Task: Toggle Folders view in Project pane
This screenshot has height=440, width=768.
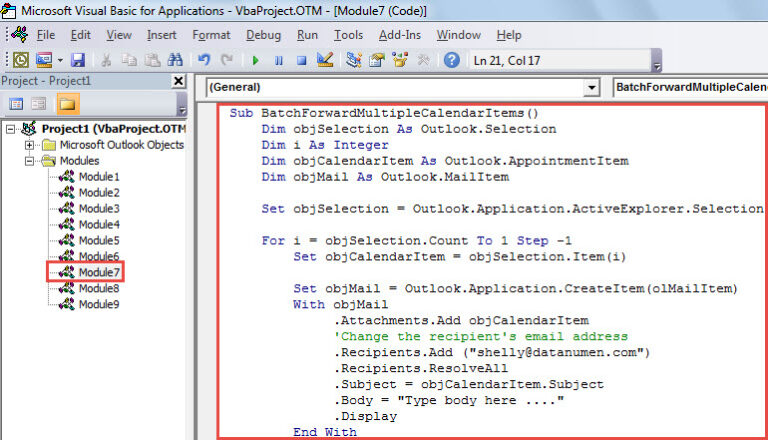Action: 67,103
